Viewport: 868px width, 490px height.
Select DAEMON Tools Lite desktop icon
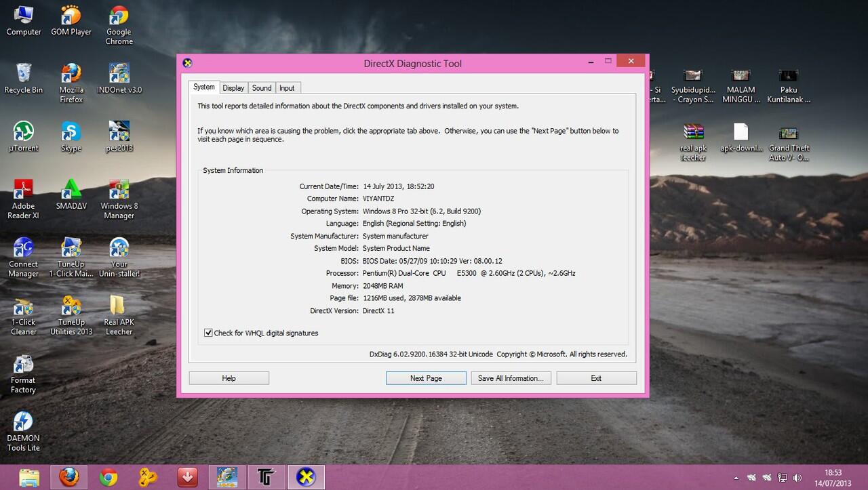(x=24, y=432)
